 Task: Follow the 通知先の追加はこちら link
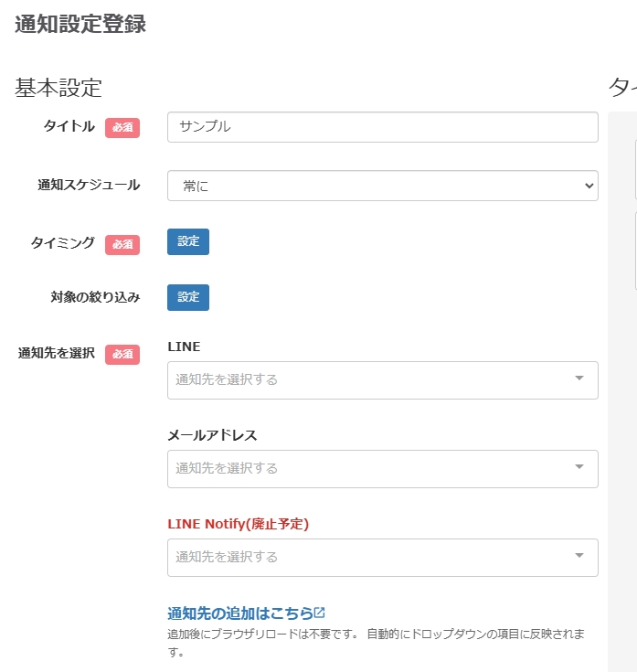click(x=239, y=613)
